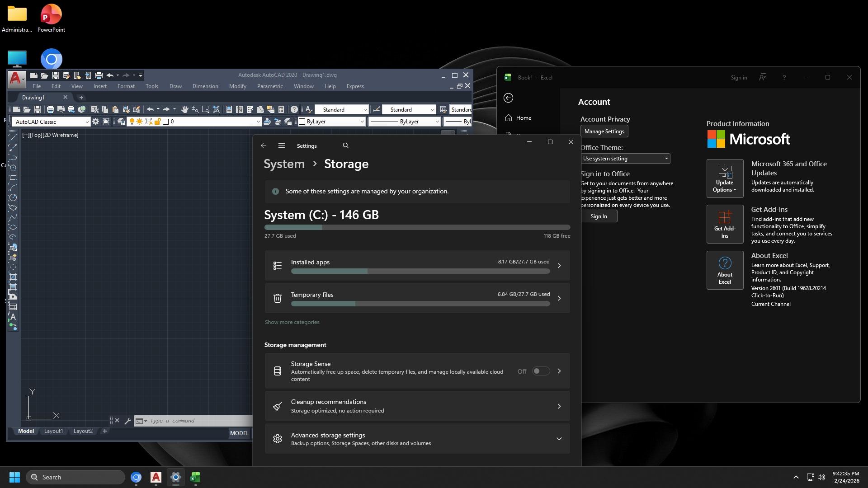Toggle MODEL space button in AutoCAD status bar
The image size is (868, 488).
pyautogui.click(x=239, y=433)
